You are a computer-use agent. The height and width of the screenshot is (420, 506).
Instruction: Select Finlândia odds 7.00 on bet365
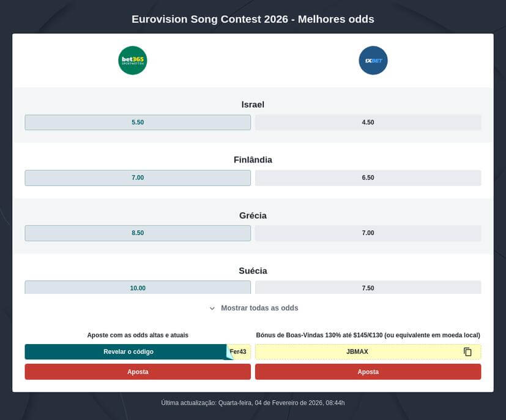(138, 178)
